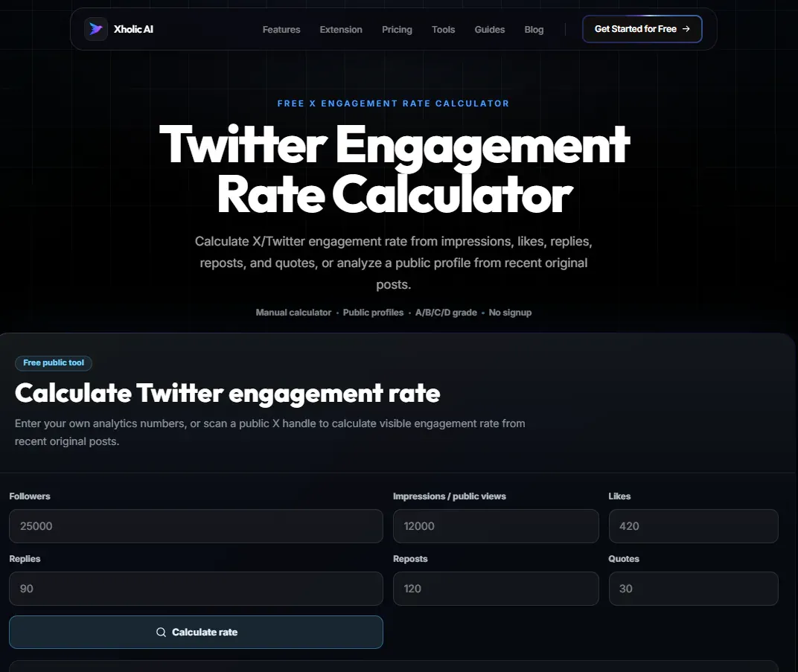Click the Replies field label
798x672 pixels.
coord(25,559)
